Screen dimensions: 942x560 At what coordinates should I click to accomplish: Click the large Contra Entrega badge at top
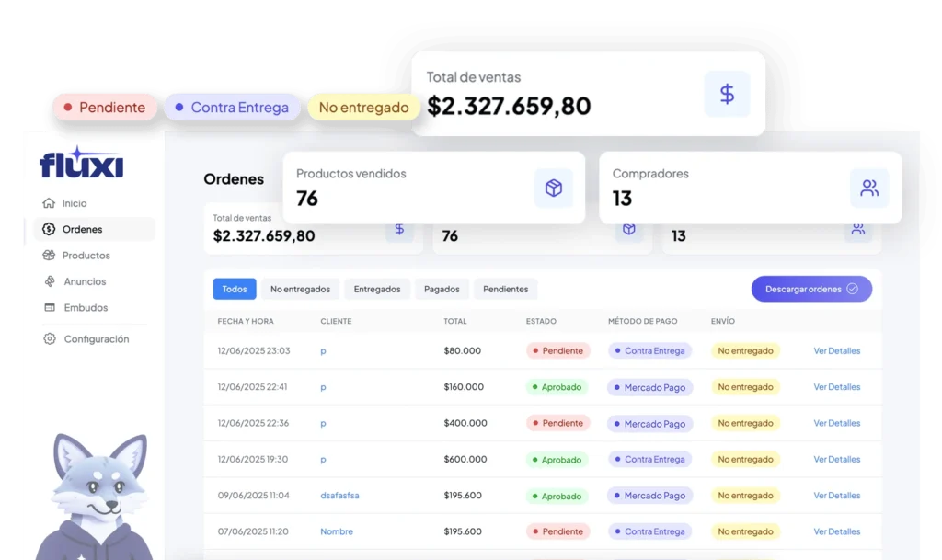pos(232,108)
